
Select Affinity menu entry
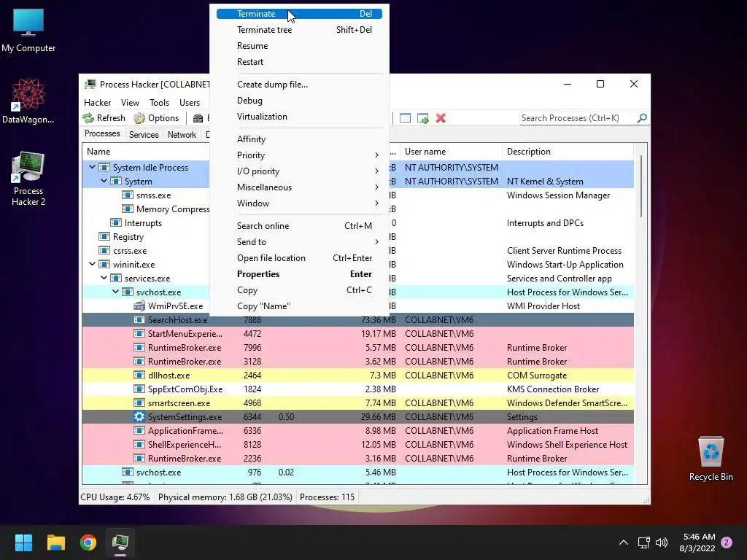[299, 139]
